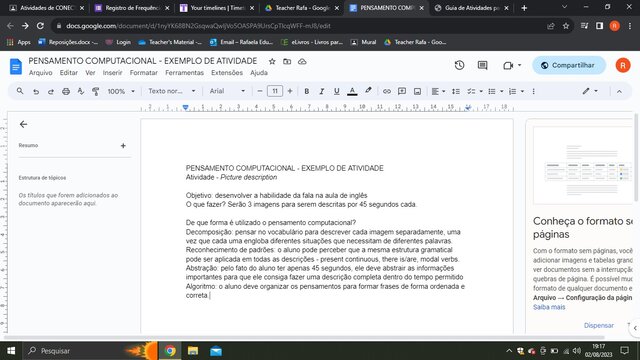Open the highlight color picker
Screen dimensions: 640x360
point(368,91)
